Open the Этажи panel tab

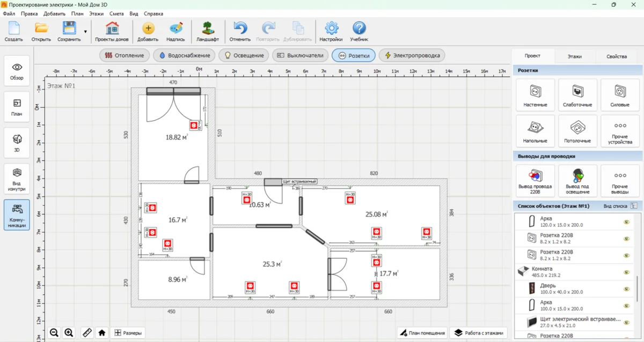[574, 56]
